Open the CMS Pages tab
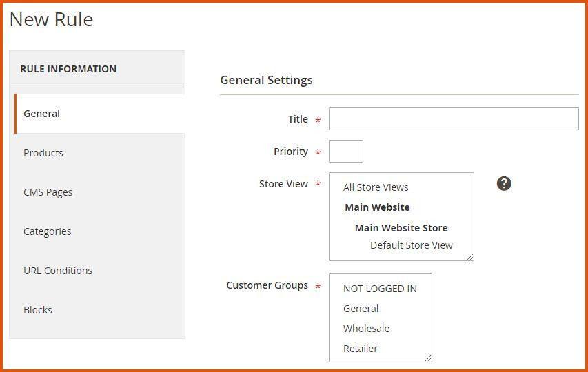The image size is (588, 372). pyautogui.click(x=48, y=192)
